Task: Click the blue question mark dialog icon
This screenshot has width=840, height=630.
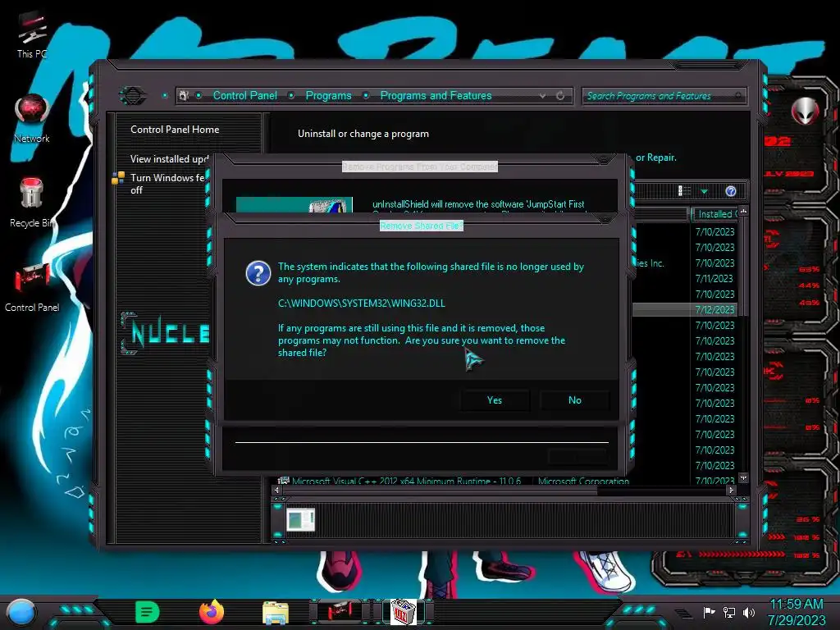Action: click(x=258, y=273)
